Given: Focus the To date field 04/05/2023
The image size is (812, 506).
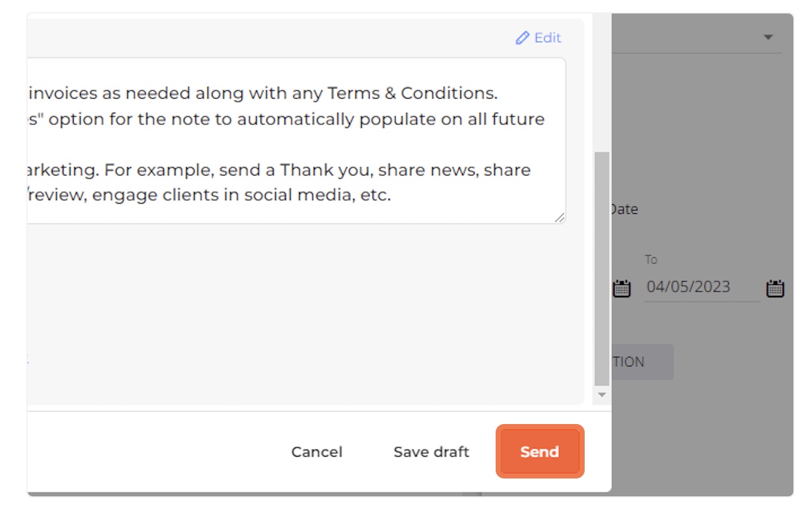Looking at the screenshot, I should coord(702,287).
